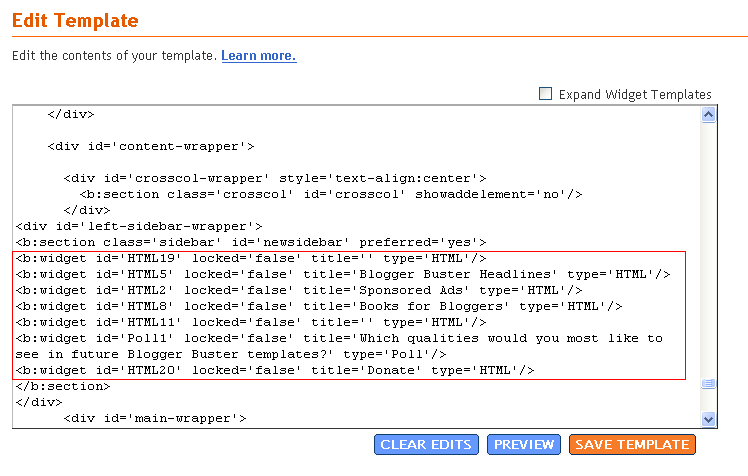
Task: Click the crosscol section code line
Action: [x=331, y=195]
